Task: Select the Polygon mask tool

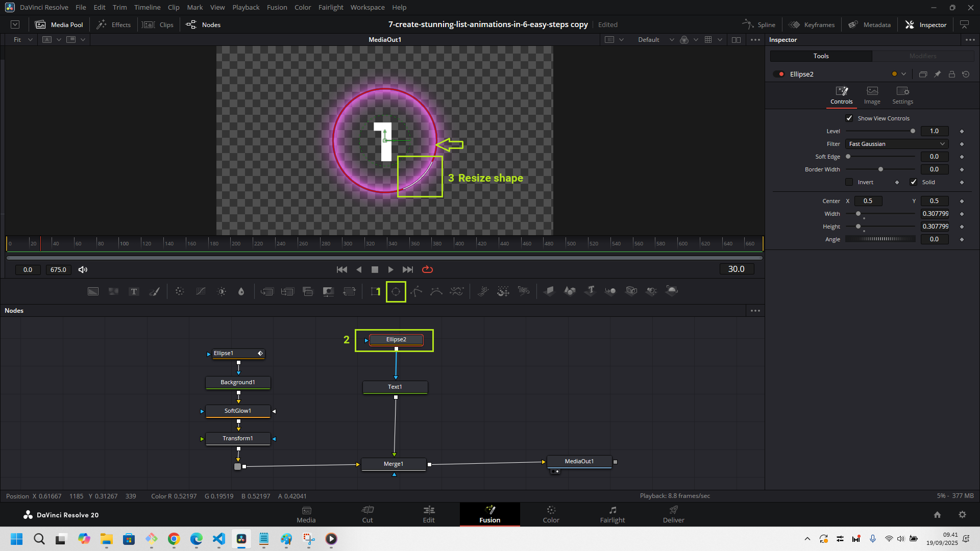Action: click(x=416, y=291)
